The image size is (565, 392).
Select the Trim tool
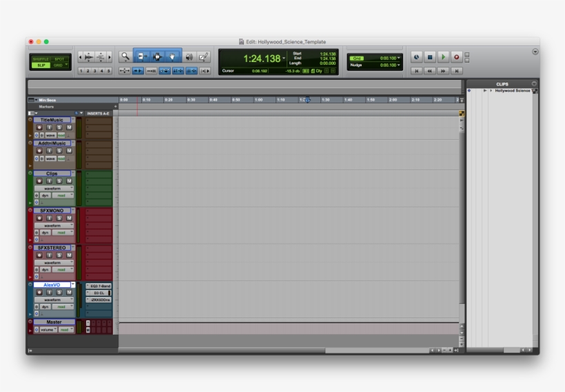coord(142,56)
